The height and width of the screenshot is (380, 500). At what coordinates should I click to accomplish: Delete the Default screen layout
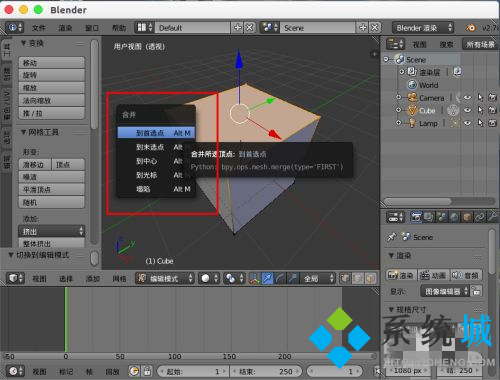249,27
